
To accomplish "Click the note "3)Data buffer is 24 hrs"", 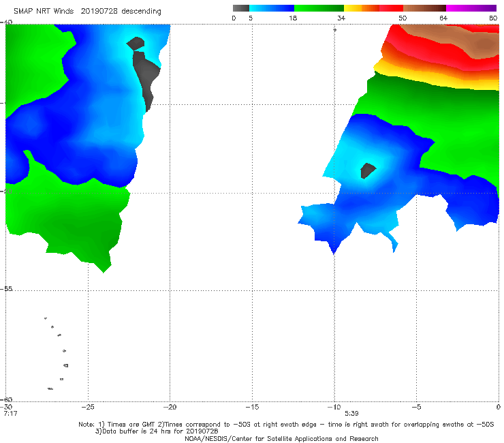I will 157,431.
